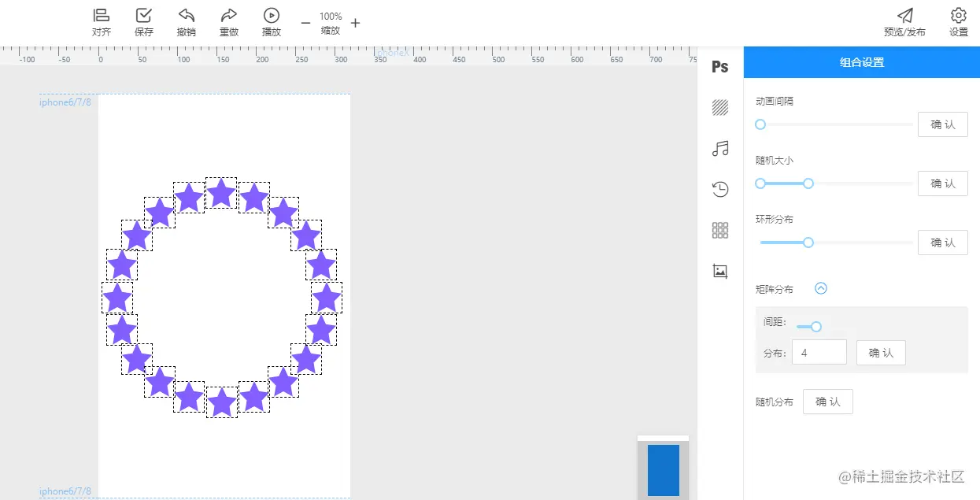Confirm 动画间隔 with its 确认 button
The image size is (980, 500).
(x=942, y=124)
